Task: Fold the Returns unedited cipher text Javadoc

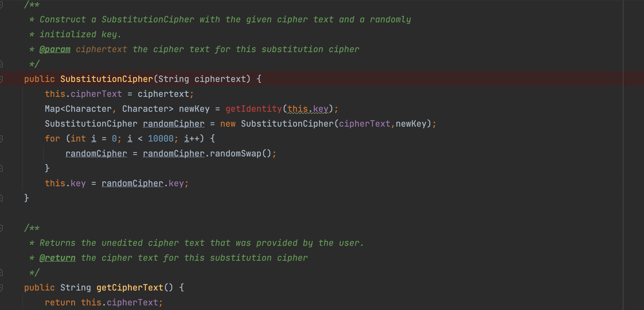Action: pos(1,228)
